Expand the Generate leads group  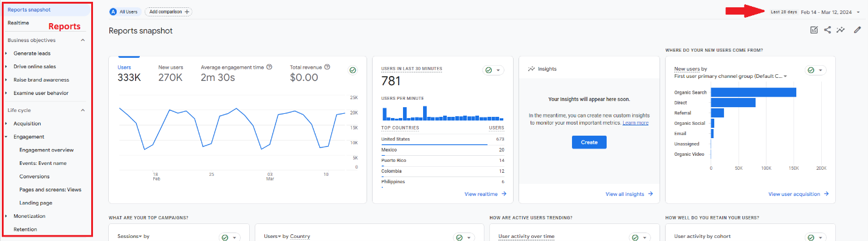coord(6,54)
